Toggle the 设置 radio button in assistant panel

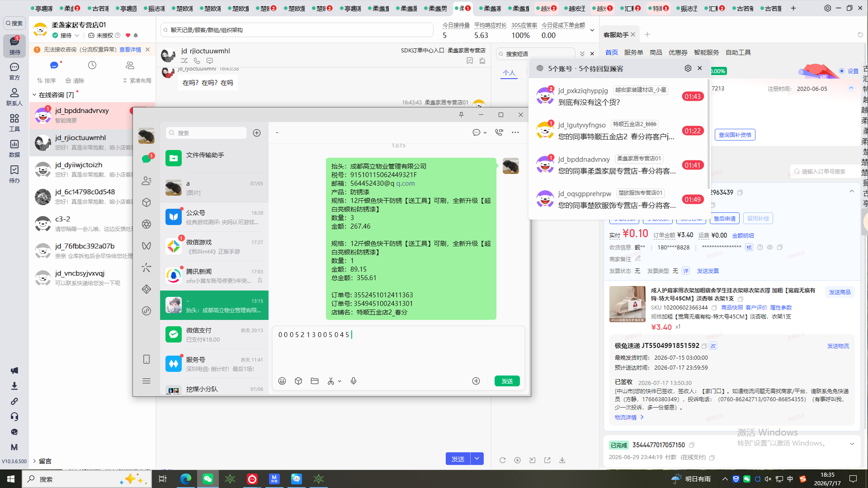(842, 71)
